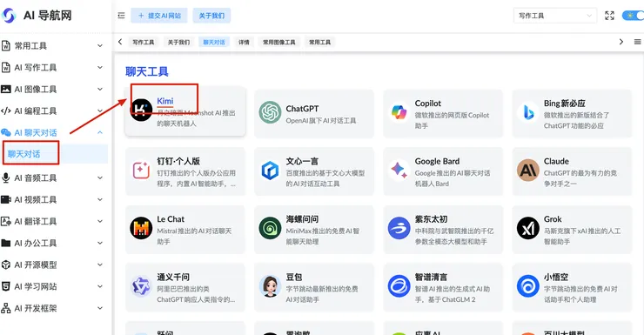
Task: Click the Kimi logo icon
Action: [x=141, y=110]
